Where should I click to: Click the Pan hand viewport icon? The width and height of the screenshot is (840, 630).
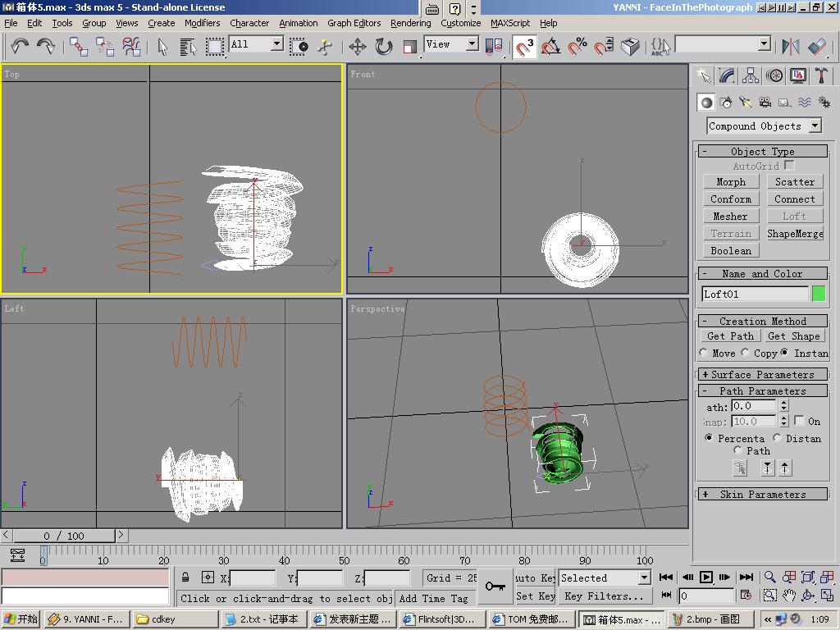click(x=788, y=596)
